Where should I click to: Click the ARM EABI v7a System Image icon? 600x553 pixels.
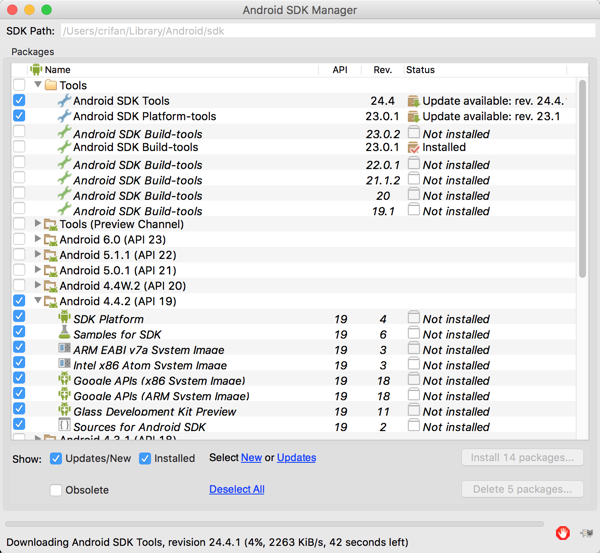tap(65, 350)
